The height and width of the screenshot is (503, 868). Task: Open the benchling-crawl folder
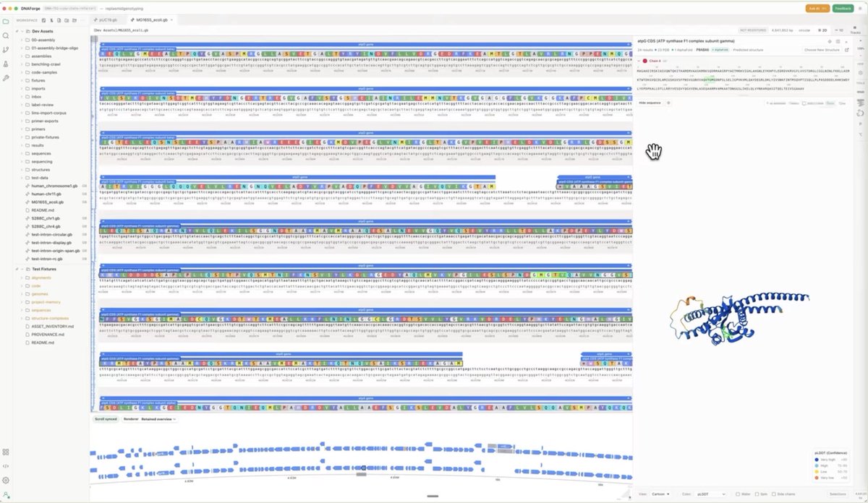point(51,64)
